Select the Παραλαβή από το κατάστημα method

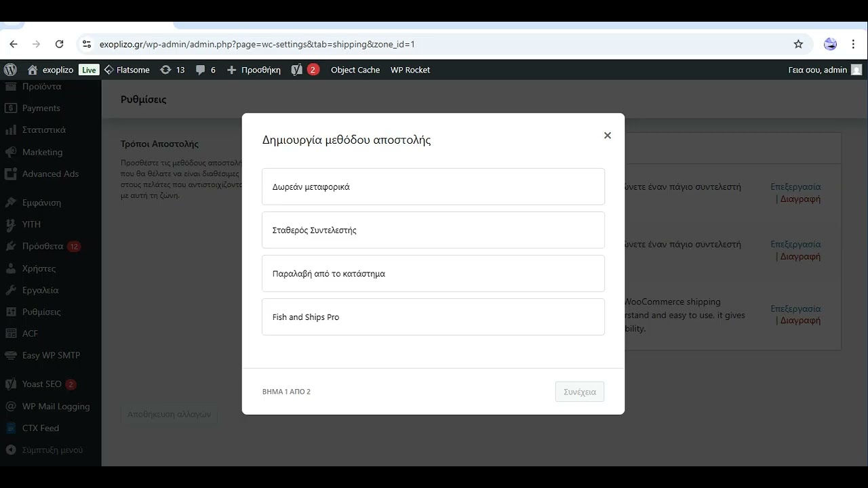[x=433, y=273]
